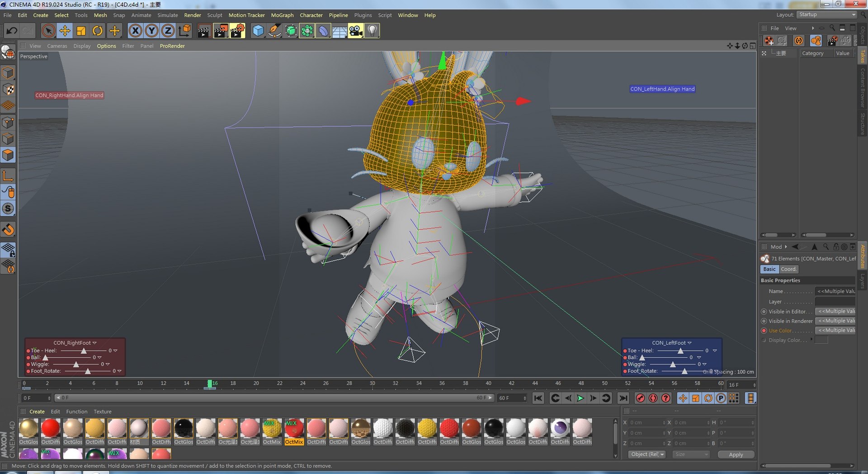
Task: Open the Layout Startup dropdown
Action: 827,14
